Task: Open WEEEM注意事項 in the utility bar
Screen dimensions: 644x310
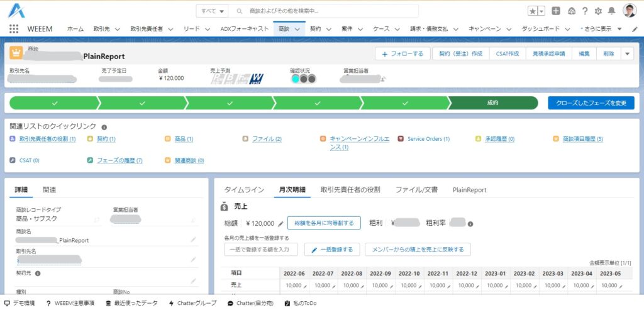Action: [70, 303]
